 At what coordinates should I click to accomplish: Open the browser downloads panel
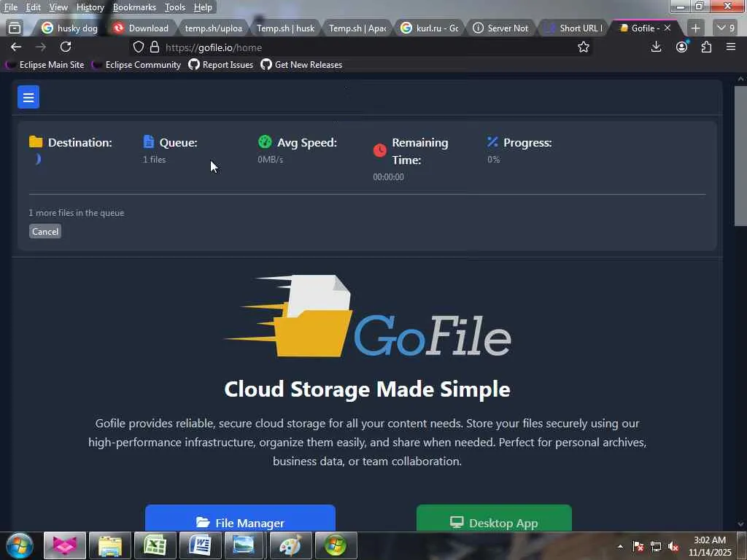coord(656,47)
